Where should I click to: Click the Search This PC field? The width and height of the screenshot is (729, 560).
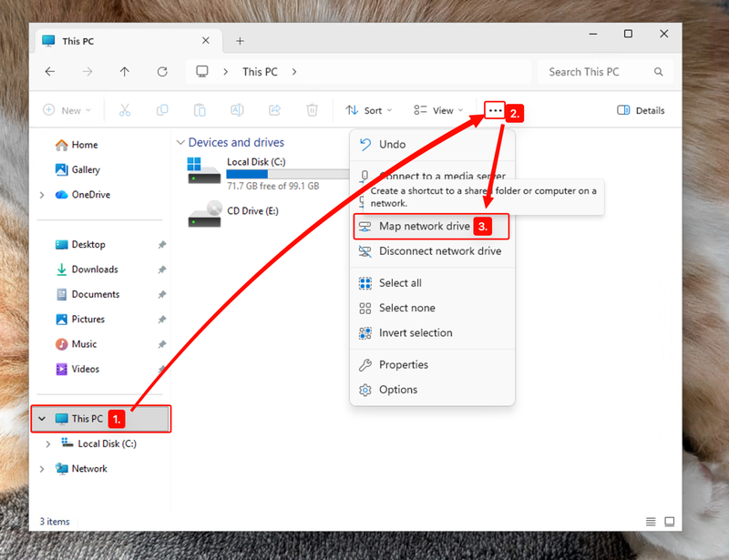pyautogui.click(x=605, y=72)
